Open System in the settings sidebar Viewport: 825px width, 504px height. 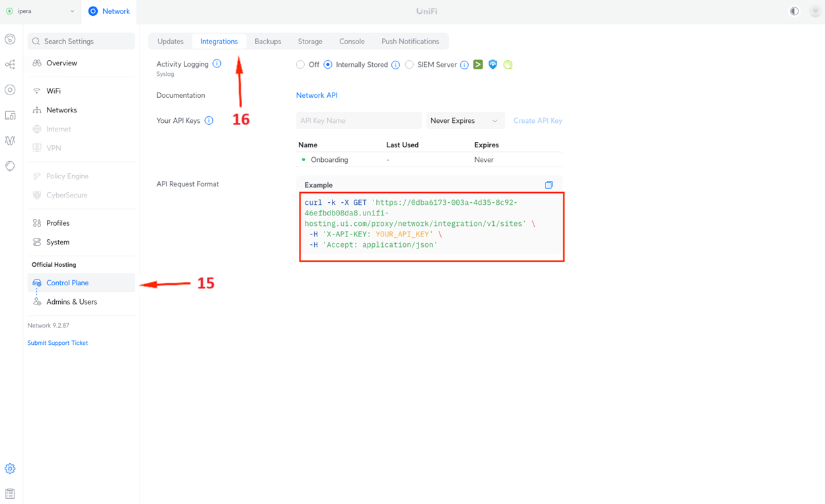pyautogui.click(x=81, y=242)
